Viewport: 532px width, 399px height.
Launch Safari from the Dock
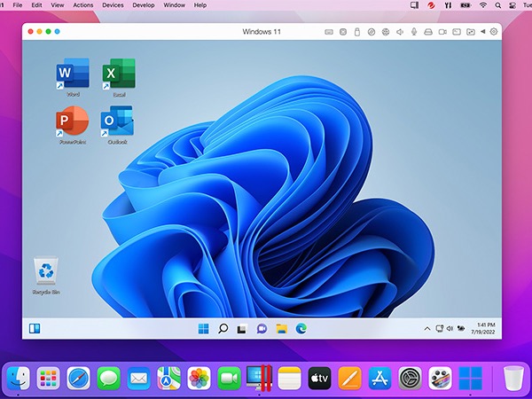[x=78, y=378]
